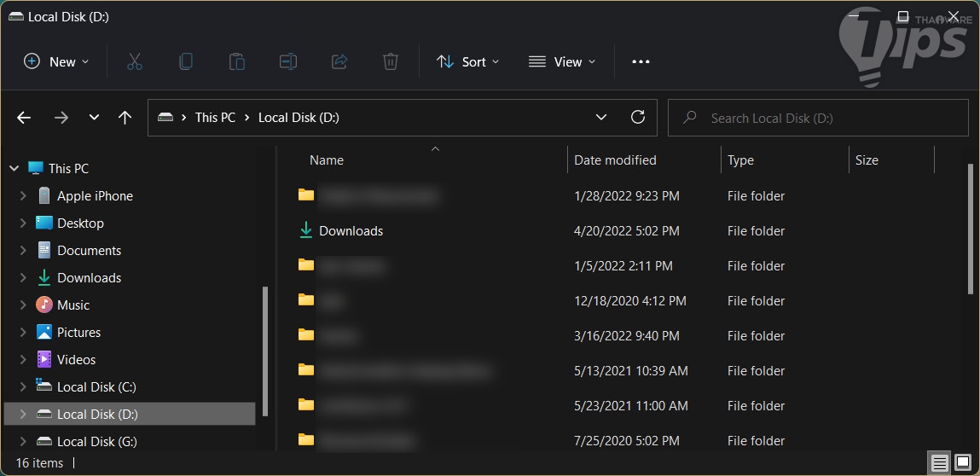Viewport: 980px width, 476px height.
Task: Switch to large thumbnails view layout
Action: coord(962,463)
